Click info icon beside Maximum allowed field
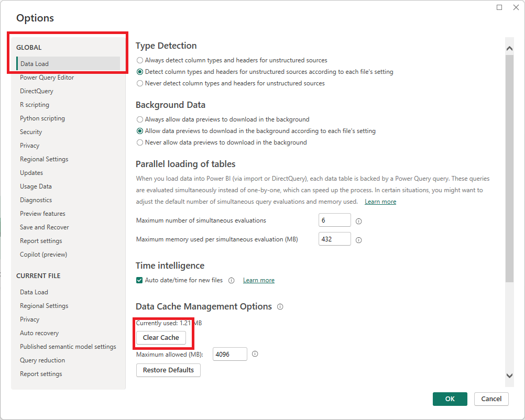 (255, 353)
